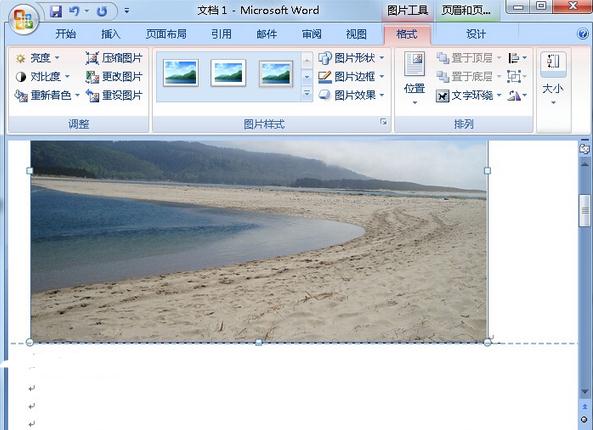Move the picture styles gallery down one row
The image size is (593, 430).
pyautogui.click(x=307, y=77)
